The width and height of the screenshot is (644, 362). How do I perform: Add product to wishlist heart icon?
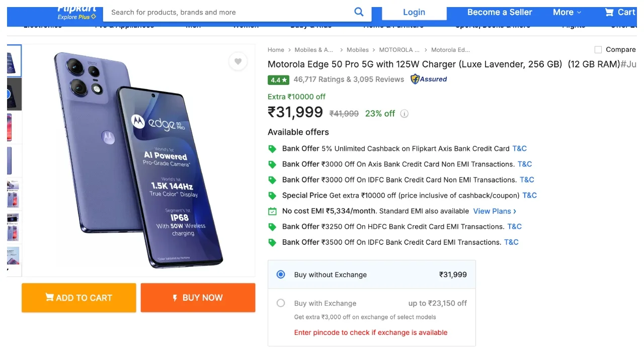pos(238,61)
